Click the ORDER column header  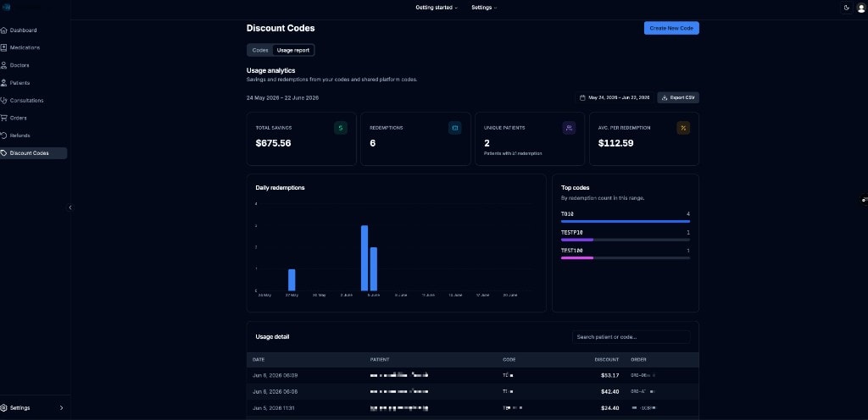638,360
